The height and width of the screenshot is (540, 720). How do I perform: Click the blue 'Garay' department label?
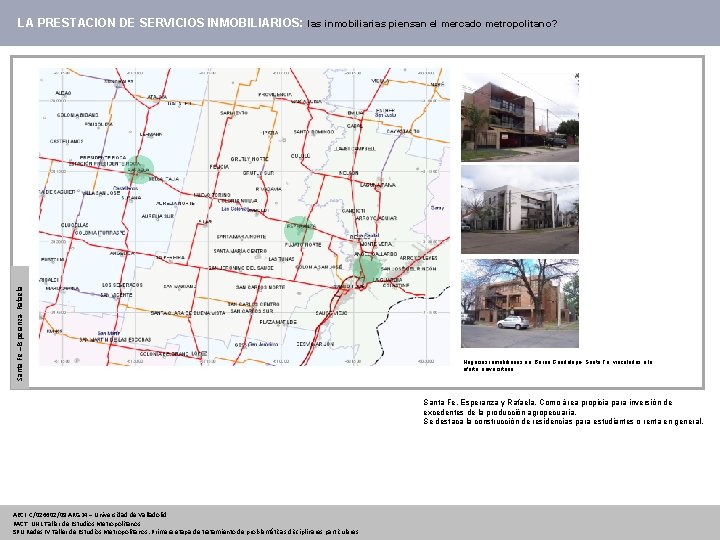pos(438,208)
